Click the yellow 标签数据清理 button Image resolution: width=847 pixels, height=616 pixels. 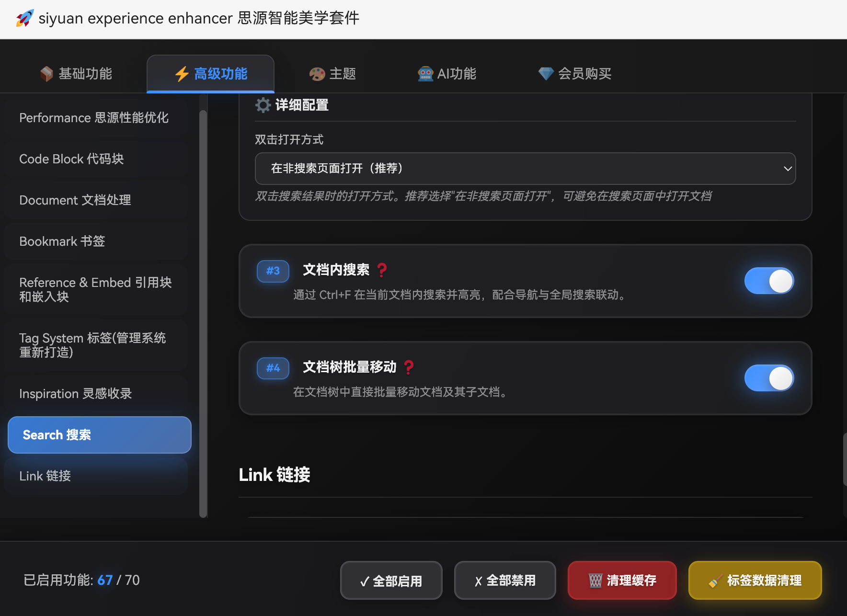(x=755, y=581)
